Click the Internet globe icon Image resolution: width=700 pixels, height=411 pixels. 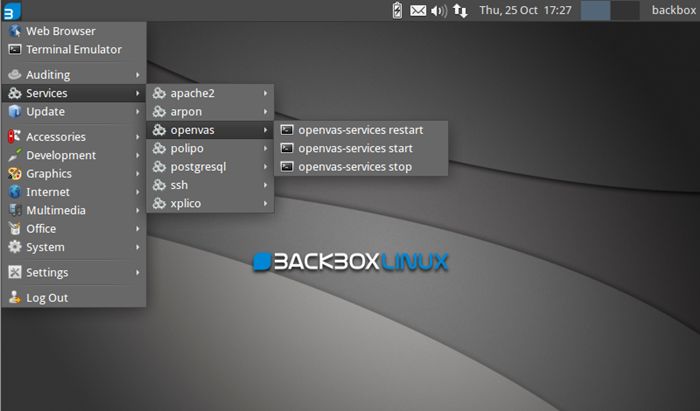tap(15, 191)
